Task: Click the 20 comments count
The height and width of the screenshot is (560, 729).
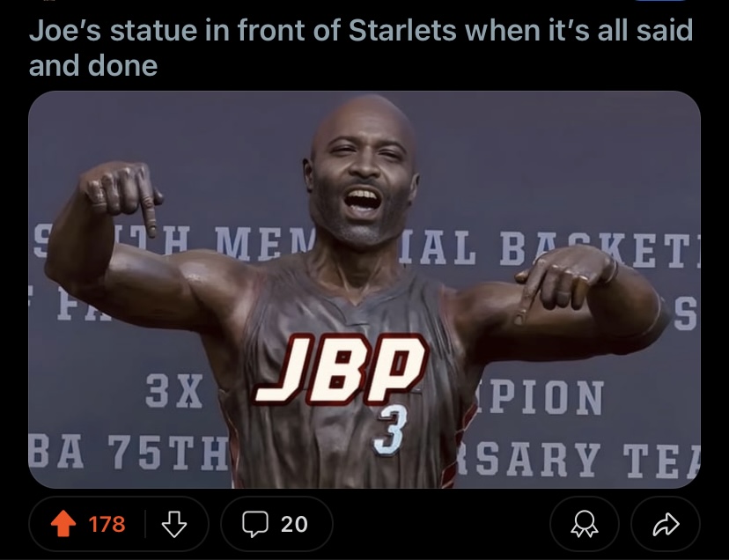Action: pos(294,524)
